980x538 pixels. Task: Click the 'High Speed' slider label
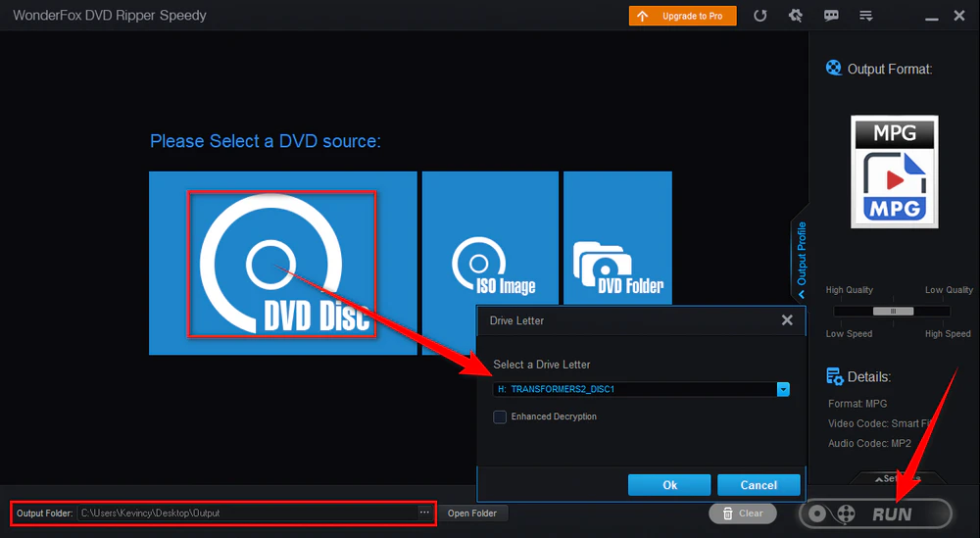(x=948, y=333)
